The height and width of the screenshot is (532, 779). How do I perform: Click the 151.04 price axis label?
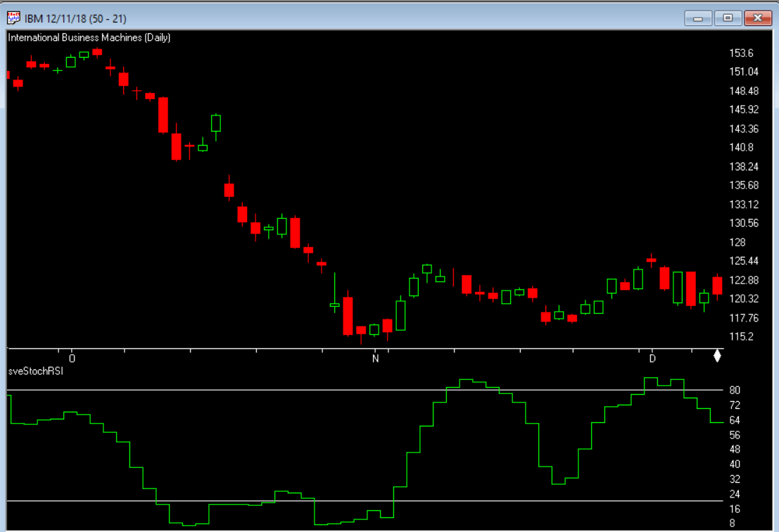pyautogui.click(x=744, y=72)
